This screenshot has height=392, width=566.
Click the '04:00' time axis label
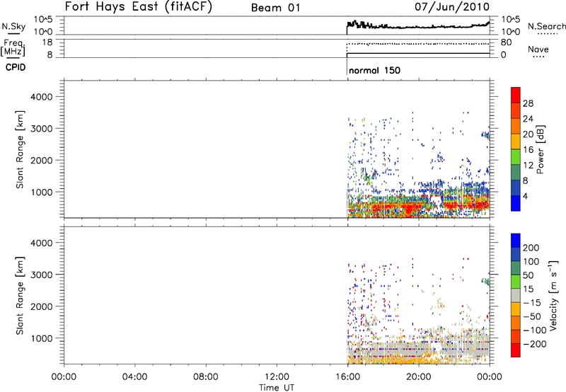tap(134, 377)
